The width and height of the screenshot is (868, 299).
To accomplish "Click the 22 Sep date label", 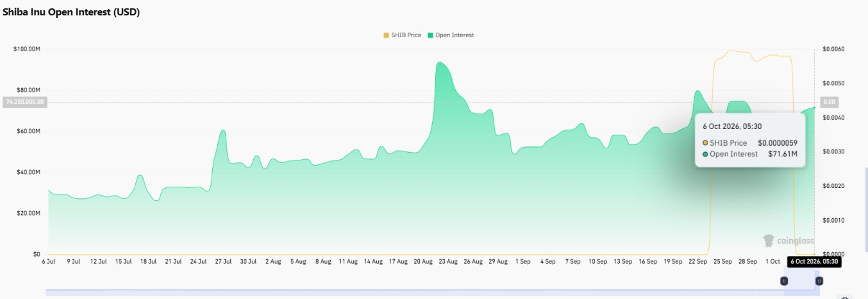I will (x=698, y=262).
